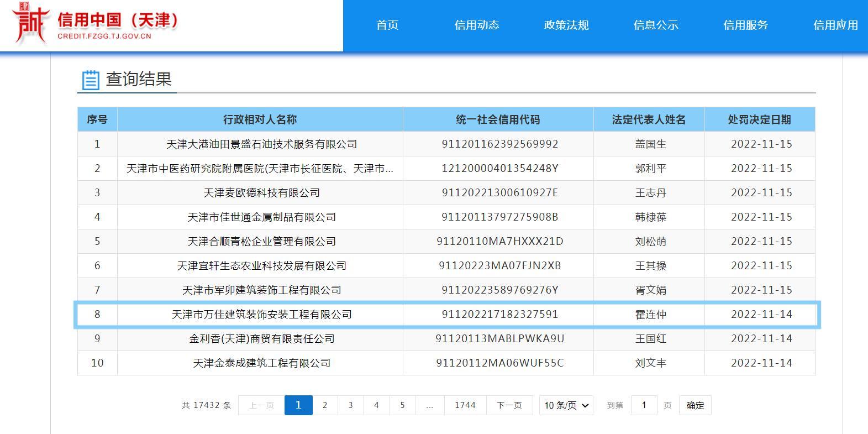
Task: Click the pagination ellipsis button
Action: point(430,405)
